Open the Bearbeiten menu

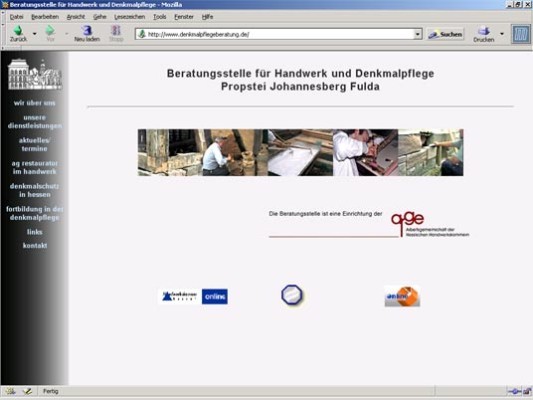tap(45, 17)
